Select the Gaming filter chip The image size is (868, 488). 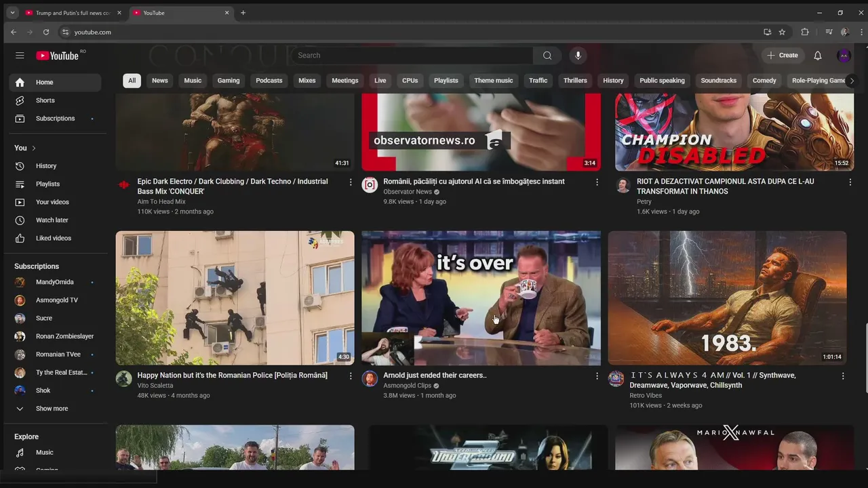pos(229,81)
